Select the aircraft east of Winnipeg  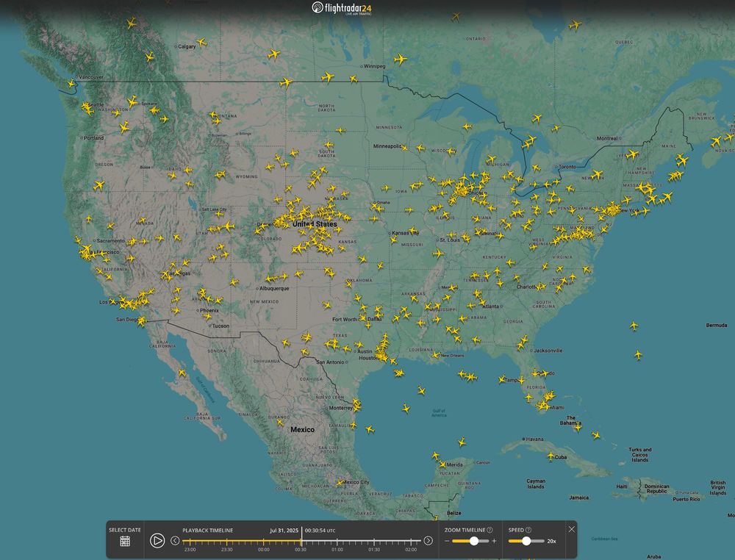point(401,59)
